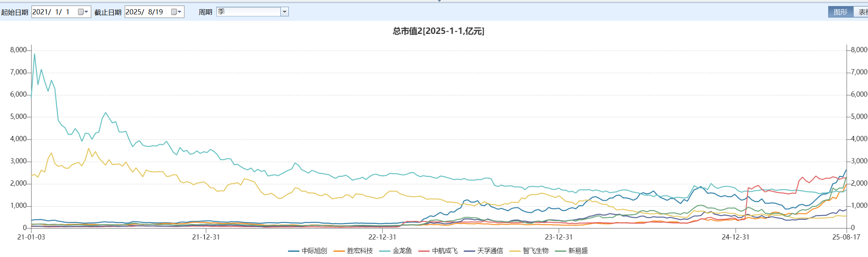This screenshot has width=868, height=257.
Task: Click the small collapse arrow at top center
Action: tap(439, 1)
